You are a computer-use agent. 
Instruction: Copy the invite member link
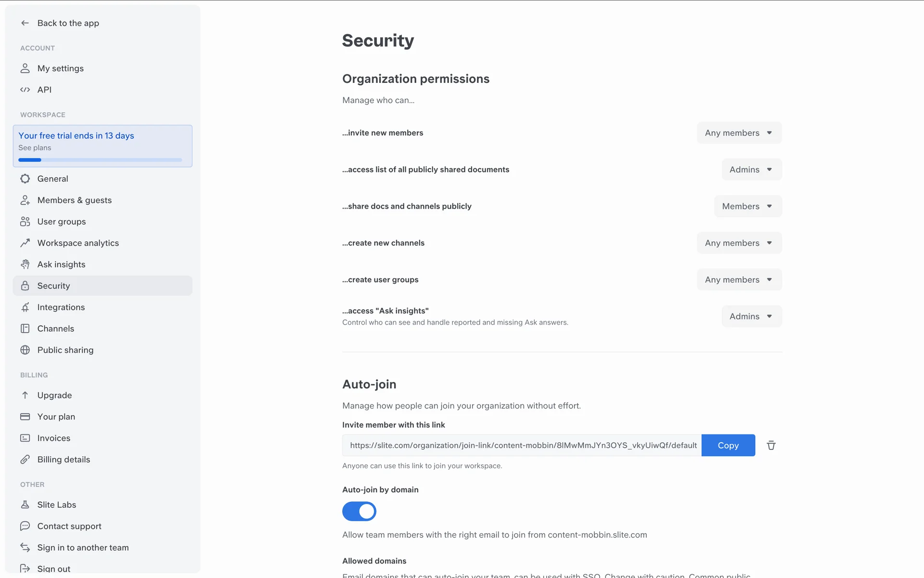(728, 446)
